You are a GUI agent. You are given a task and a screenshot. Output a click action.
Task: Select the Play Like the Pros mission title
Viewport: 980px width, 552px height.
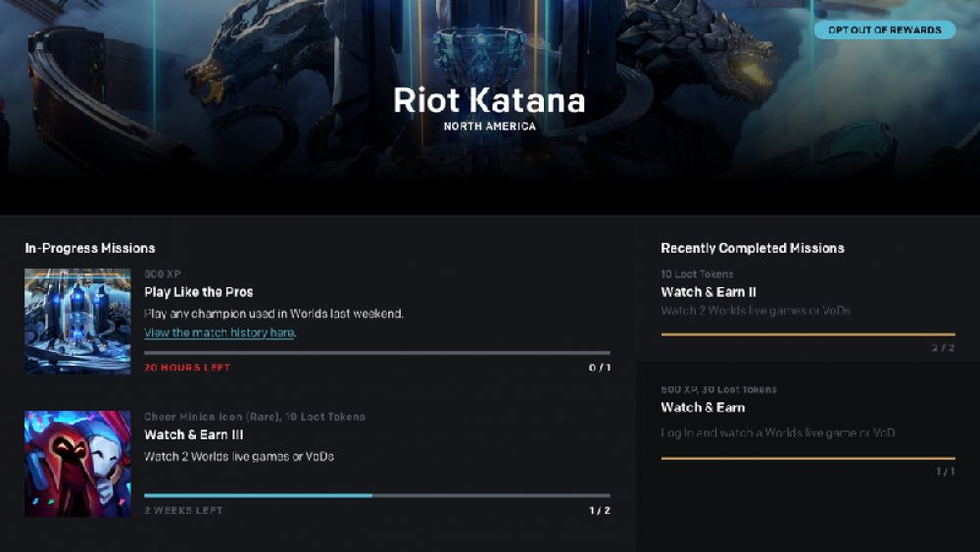(198, 292)
